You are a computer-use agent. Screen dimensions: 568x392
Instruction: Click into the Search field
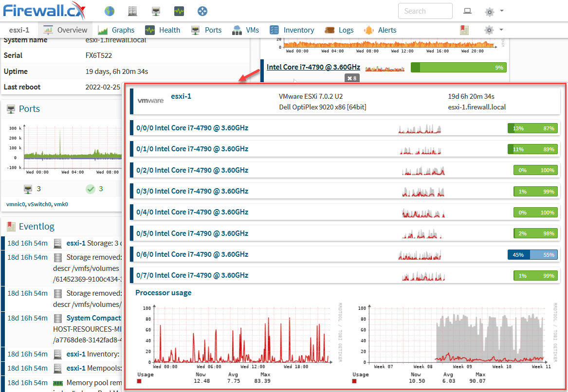pyautogui.click(x=425, y=11)
